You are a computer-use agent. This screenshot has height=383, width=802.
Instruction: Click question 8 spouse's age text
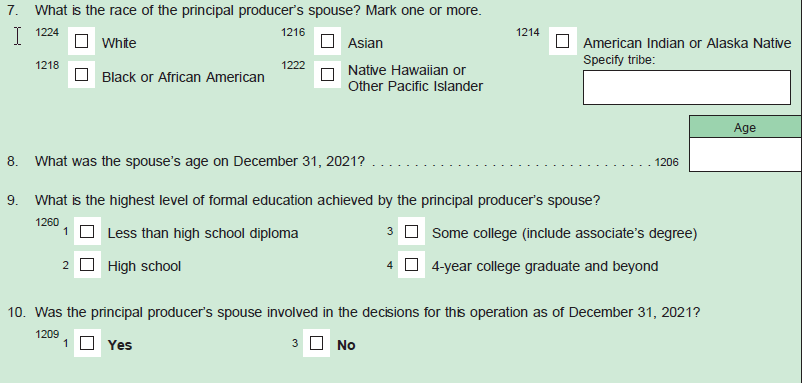199,161
